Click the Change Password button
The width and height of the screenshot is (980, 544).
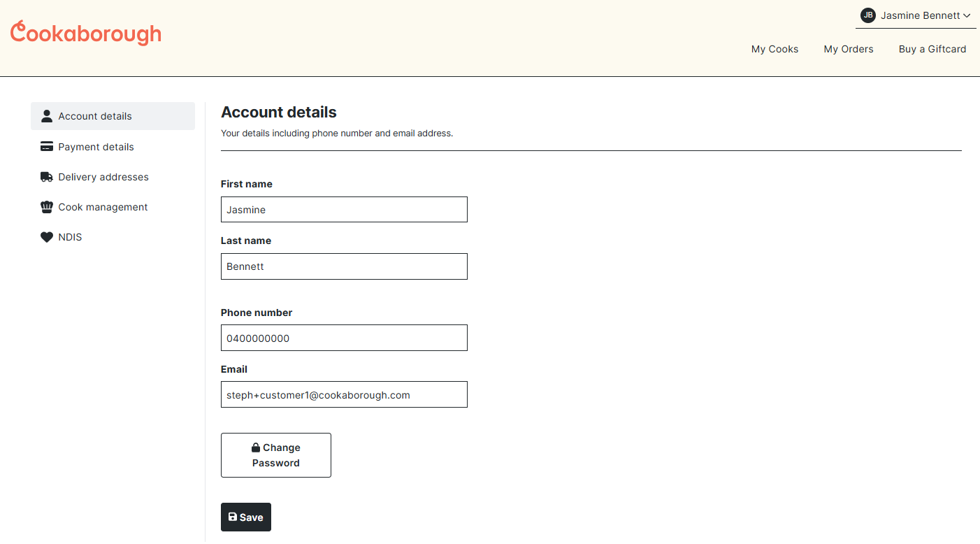tap(276, 455)
